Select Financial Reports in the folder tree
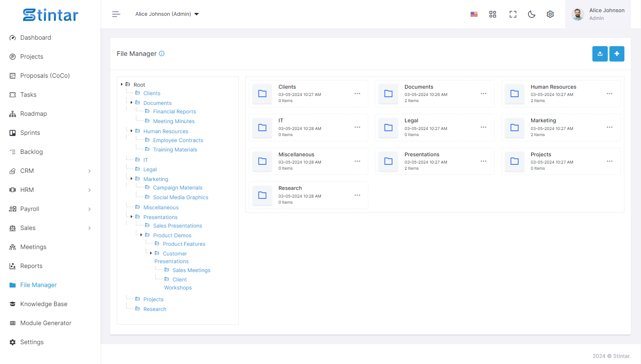This screenshot has width=641, height=364. [174, 111]
